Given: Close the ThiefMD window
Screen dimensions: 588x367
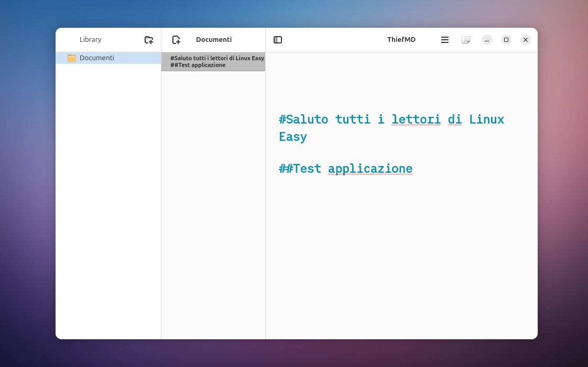Looking at the screenshot, I should tap(526, 40).
